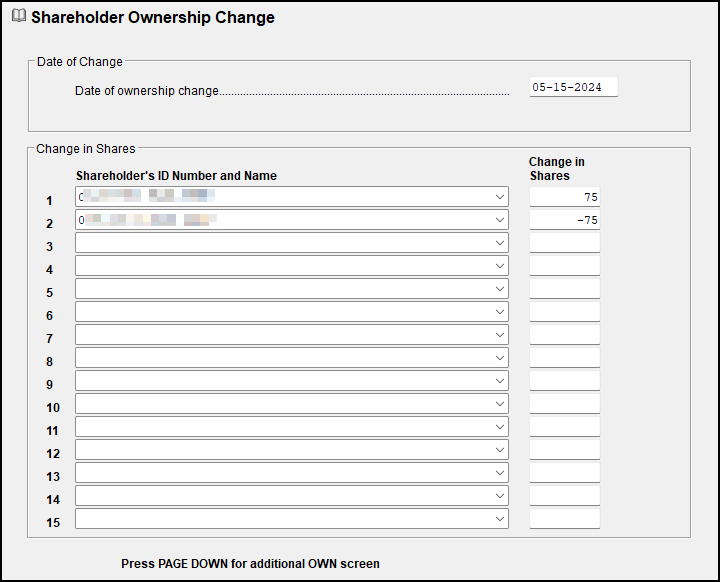Viewport: 720px width, 582px height.
Task: Open the row 10 shareholder dropdown
Action: click(500, 404)
